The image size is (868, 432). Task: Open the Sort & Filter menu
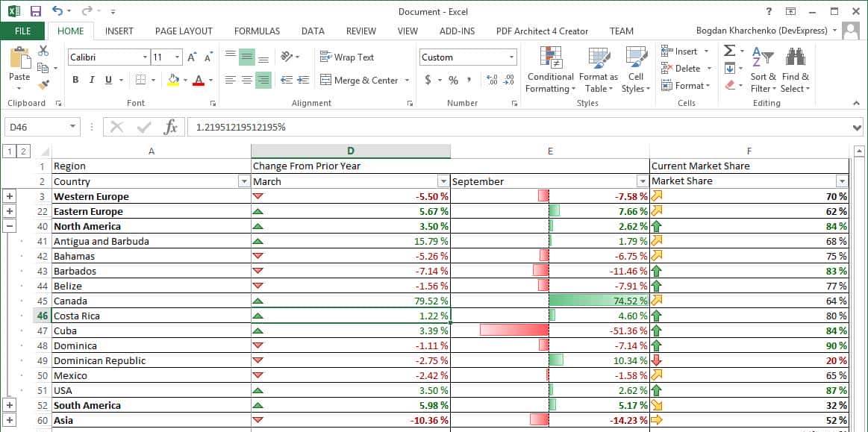tap(763, 71)
